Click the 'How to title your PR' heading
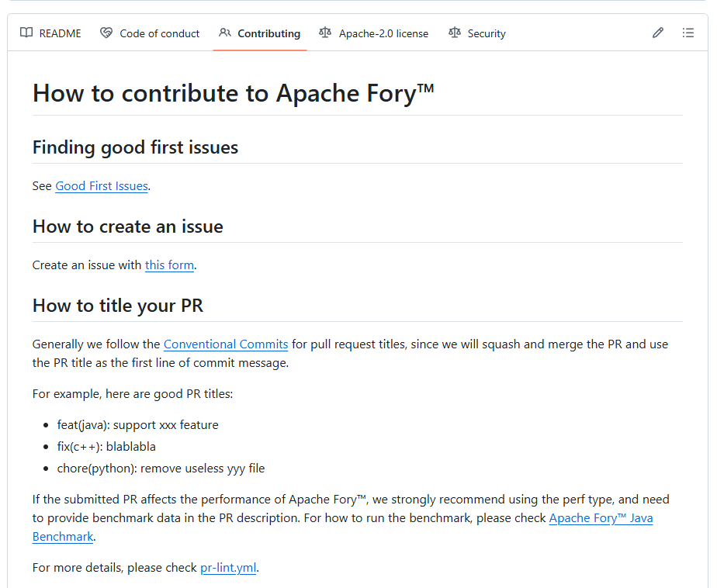The width and height of the screenshot is (717, 588). coord(117,306)
